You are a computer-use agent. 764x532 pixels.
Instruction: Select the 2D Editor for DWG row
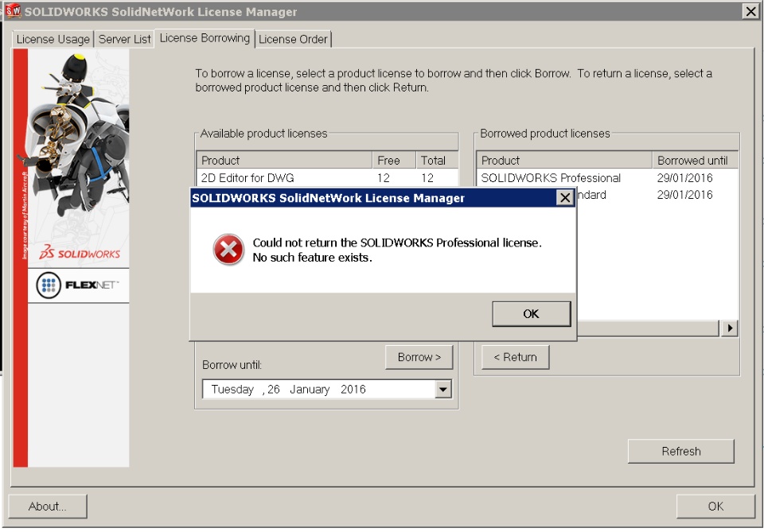[327, 177]
